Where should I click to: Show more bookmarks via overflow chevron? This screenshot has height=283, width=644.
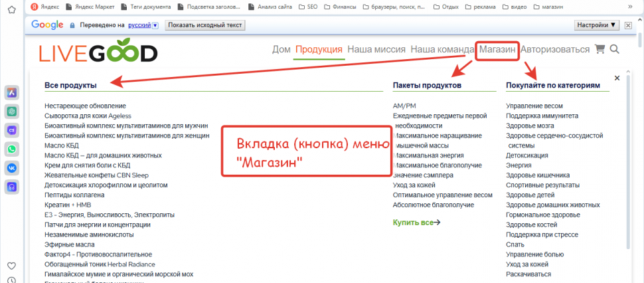pyautogui.click(x=631, y=7)
